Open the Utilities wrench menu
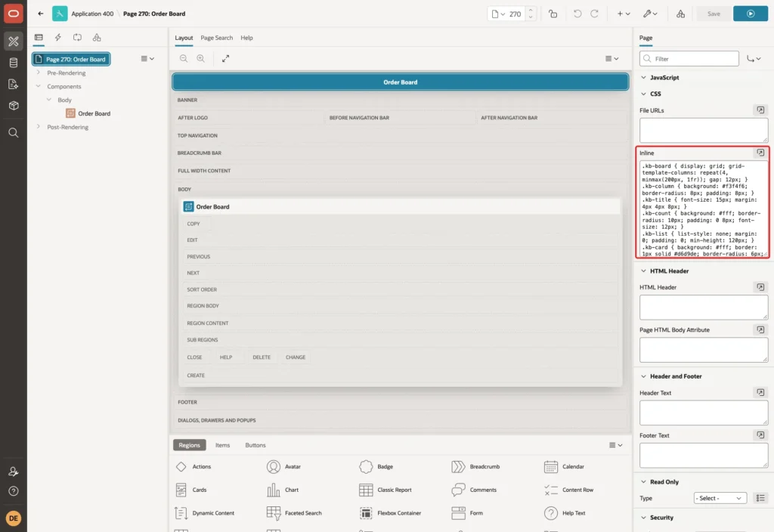 (649, 14)
